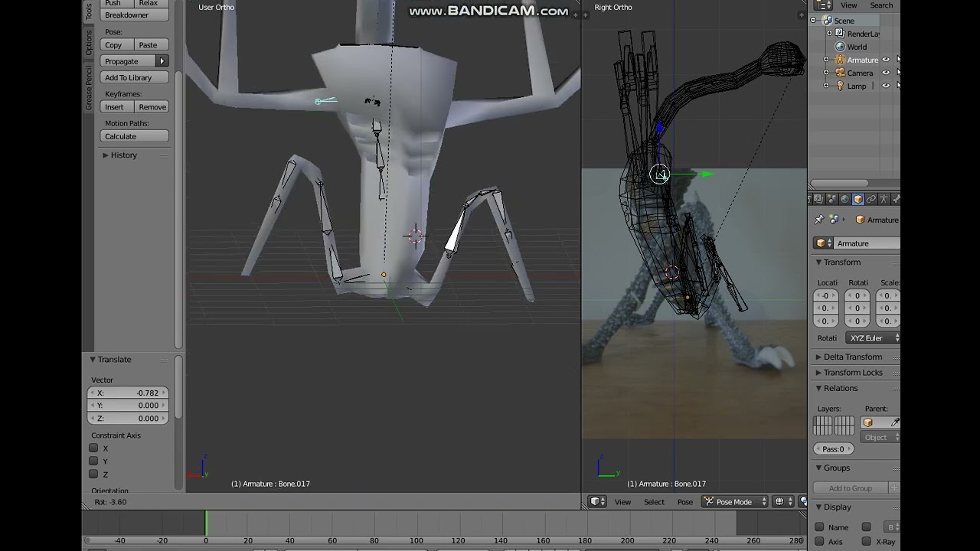The height and width of the screenshot is (551, 980).
Task: Click Paste pose button
Action: tap(151, 45)
